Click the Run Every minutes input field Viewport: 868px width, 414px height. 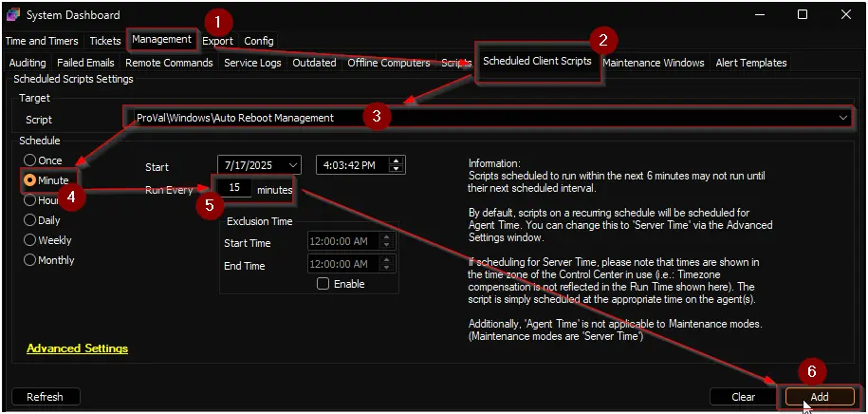(x=233, y=189)
